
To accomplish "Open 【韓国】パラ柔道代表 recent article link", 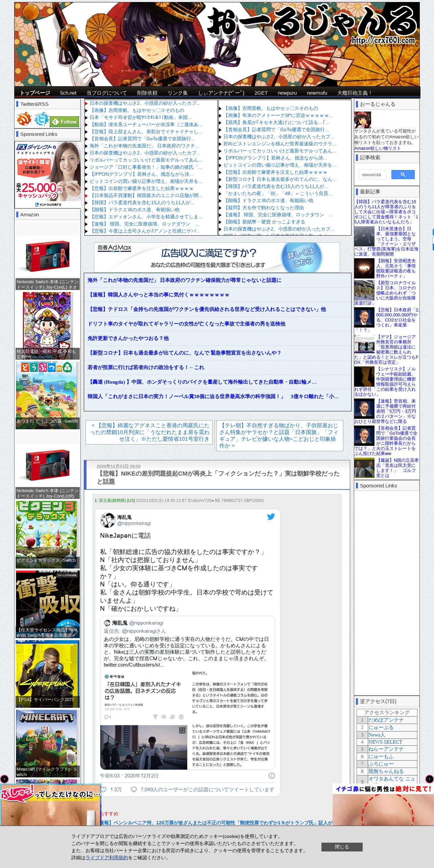I will click(386, 212).
